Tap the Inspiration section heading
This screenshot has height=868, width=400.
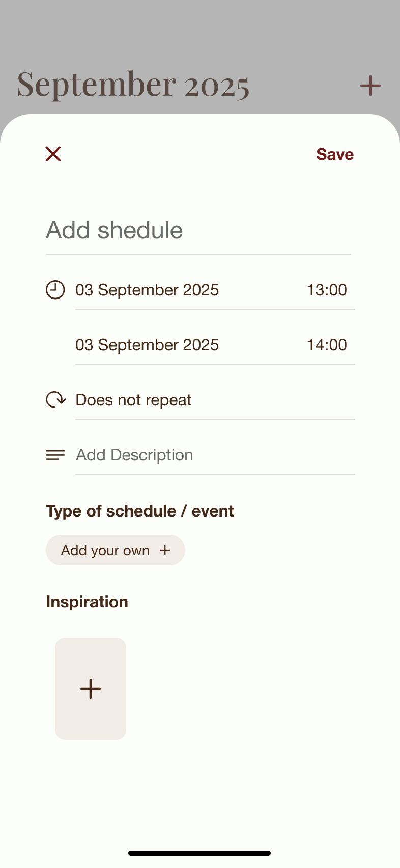pyautogui.click(x=87, y=602)
